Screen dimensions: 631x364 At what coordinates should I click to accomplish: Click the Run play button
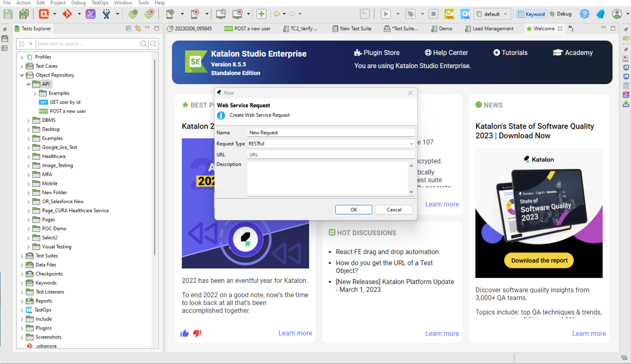(x=386, y=14)
